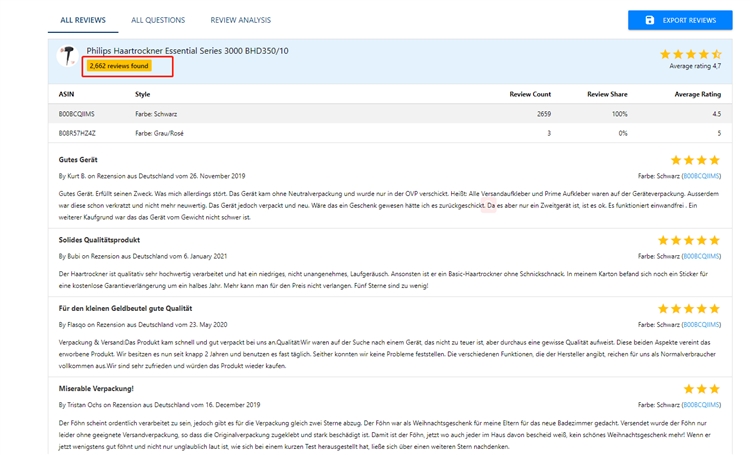Click the overall 4.7 average star rating
This screenshot has height=455, width=750.
tap(690, 53)
